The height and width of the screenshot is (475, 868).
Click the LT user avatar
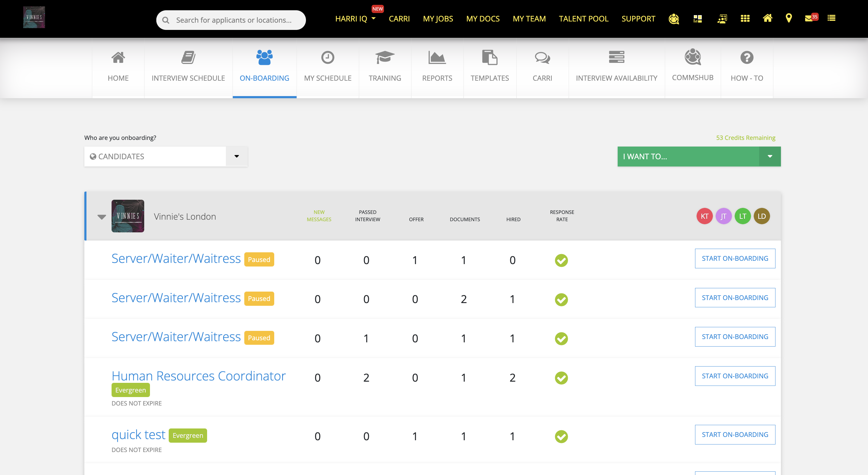tap(743, 216)
